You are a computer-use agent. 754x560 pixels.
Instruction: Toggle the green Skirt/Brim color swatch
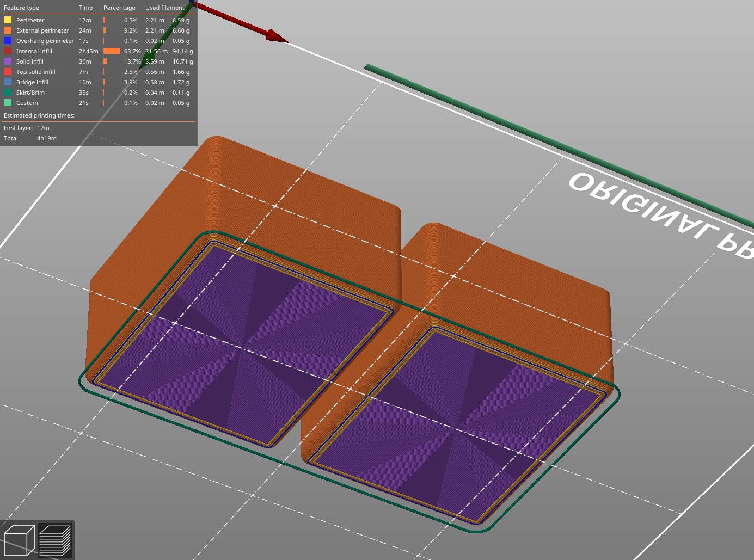[x=8, y=93]
